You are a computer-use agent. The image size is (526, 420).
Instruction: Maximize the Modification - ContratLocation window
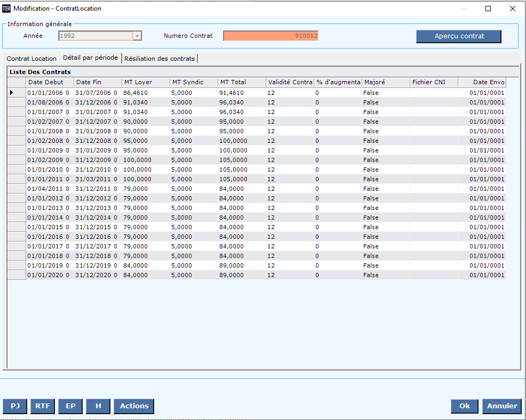click(488, 9)
